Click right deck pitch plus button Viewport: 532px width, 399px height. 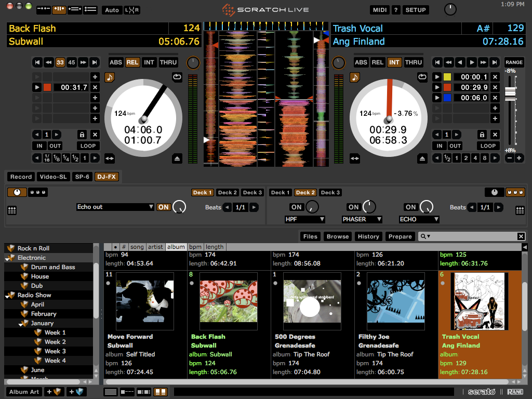(x=519, y=158)
